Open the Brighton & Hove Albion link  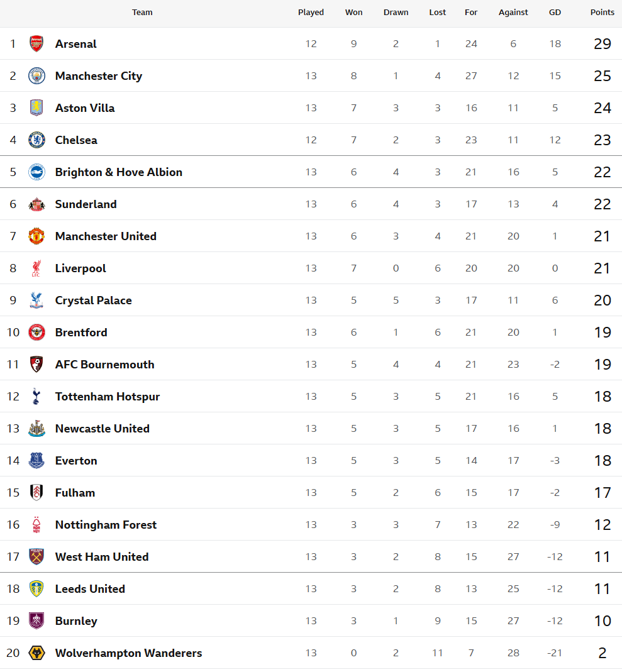pyautogui.click(x=118, y=172)
